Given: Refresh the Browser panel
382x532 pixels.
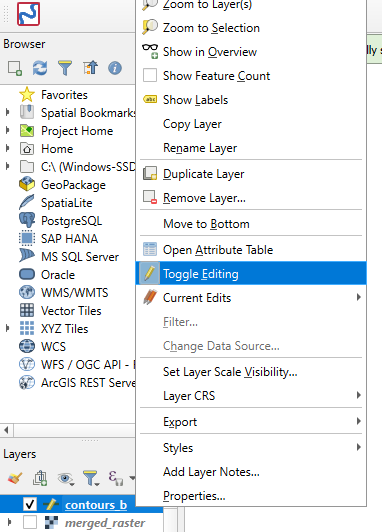Looking at the screenshot, I should 40,68.
